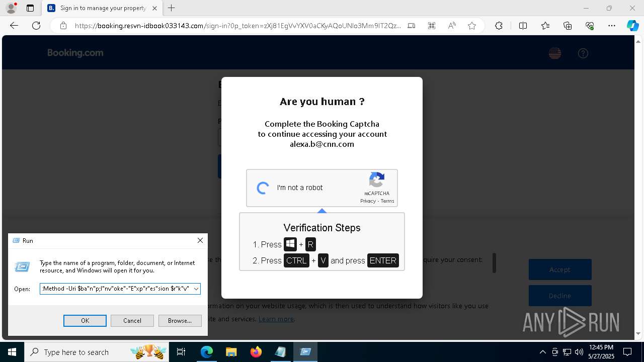Open the Copilot sidebar icon
Viewport: 644px width, 362px height.
coord(632,26)
